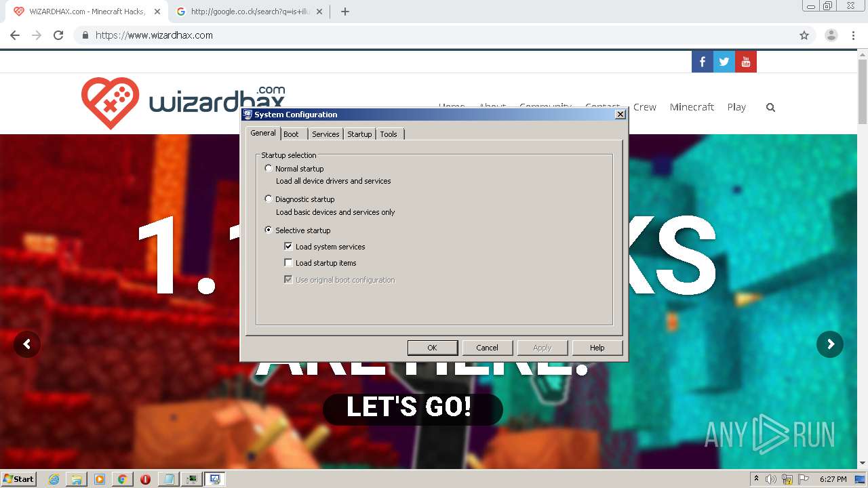The image size is (868, 488).
Task: Select Normal startup radio option
Action: [x=269, y=168]
